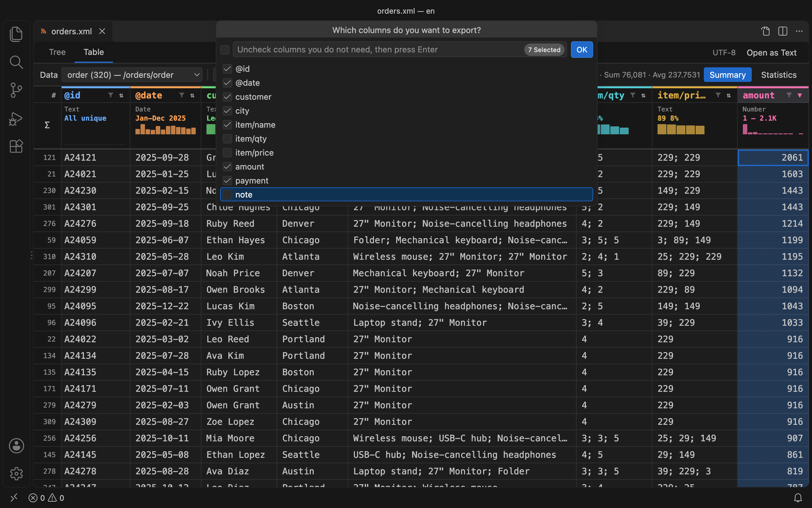Check the note column checkbox
Image resolution: width=812 pixels, height=508 pixels.
point(227,195)
